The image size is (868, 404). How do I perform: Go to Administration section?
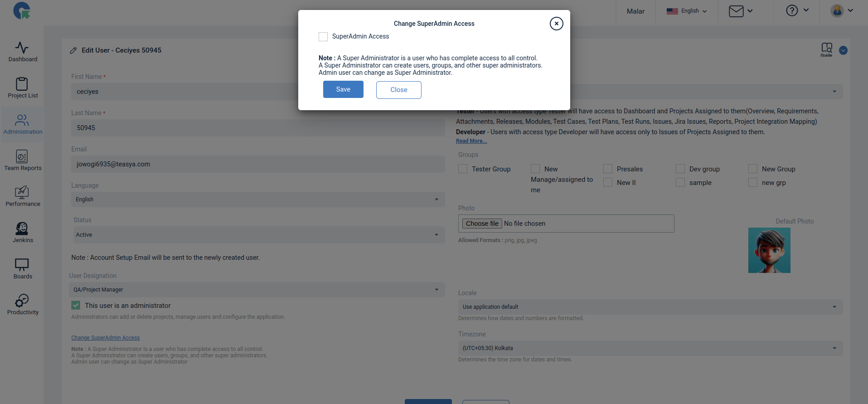coord(23,124)
